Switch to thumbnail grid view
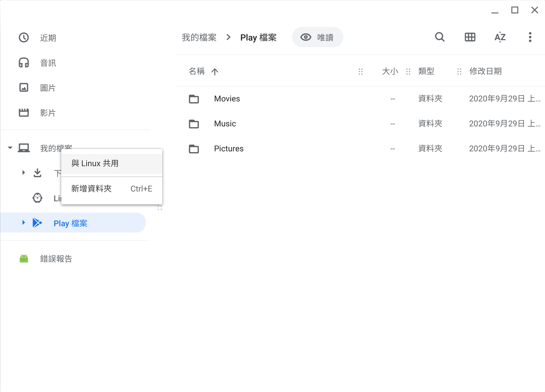Viewport: 545px width, 392px height. pyautogui.click(x=470, y=37)
